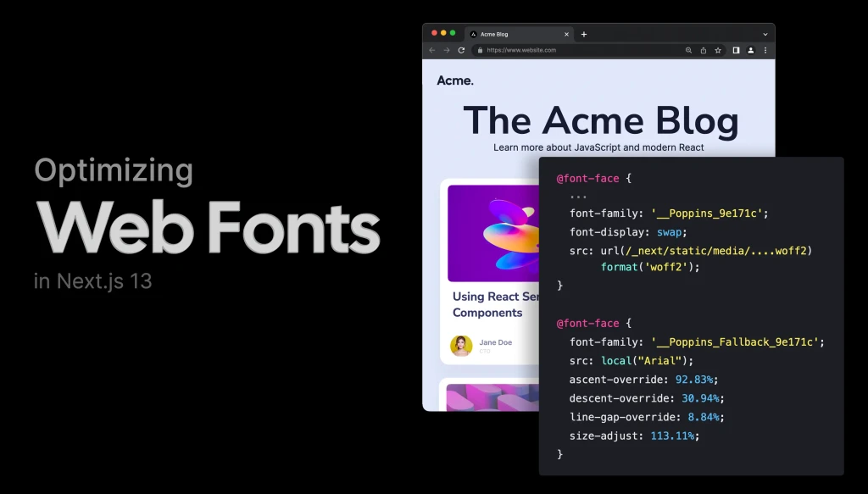Click the padlock icon in address bar

click(480, 50)
